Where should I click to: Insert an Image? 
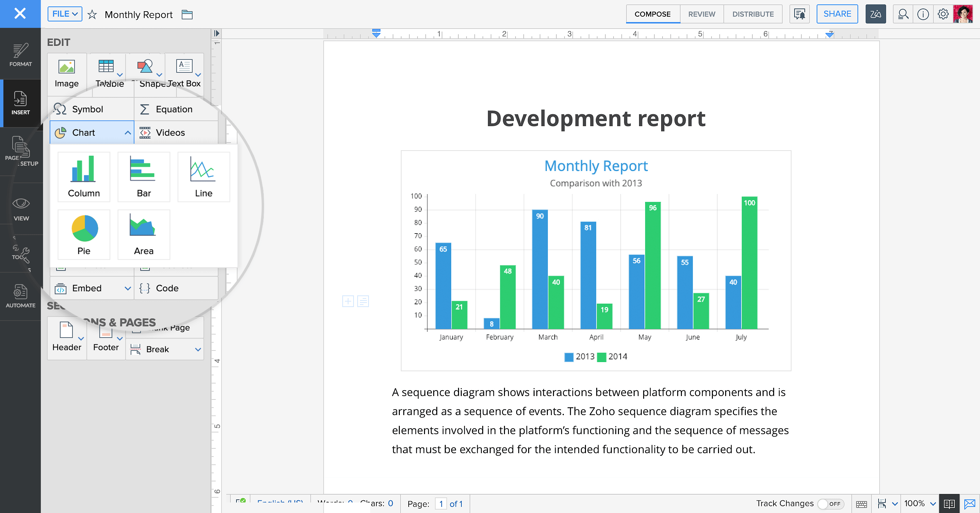(67, 74)
